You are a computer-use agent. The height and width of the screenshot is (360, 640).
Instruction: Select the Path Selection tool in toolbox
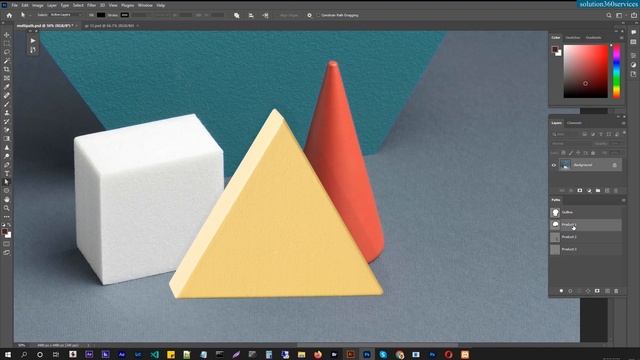7,182
